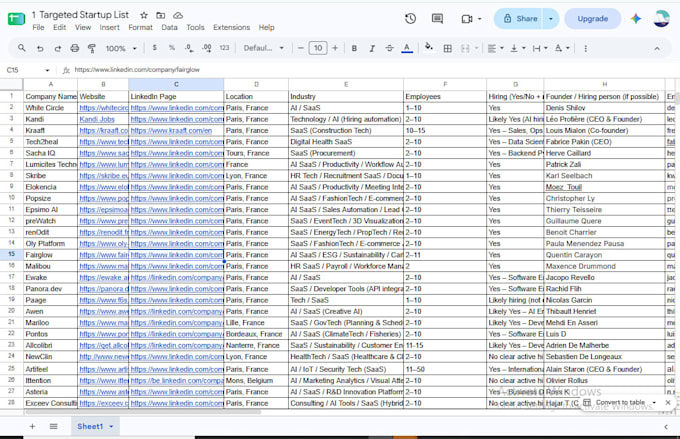The width and height of the screenshot is (680, 439).
Task: Toggle italic formatting
Action: [372, 48]
